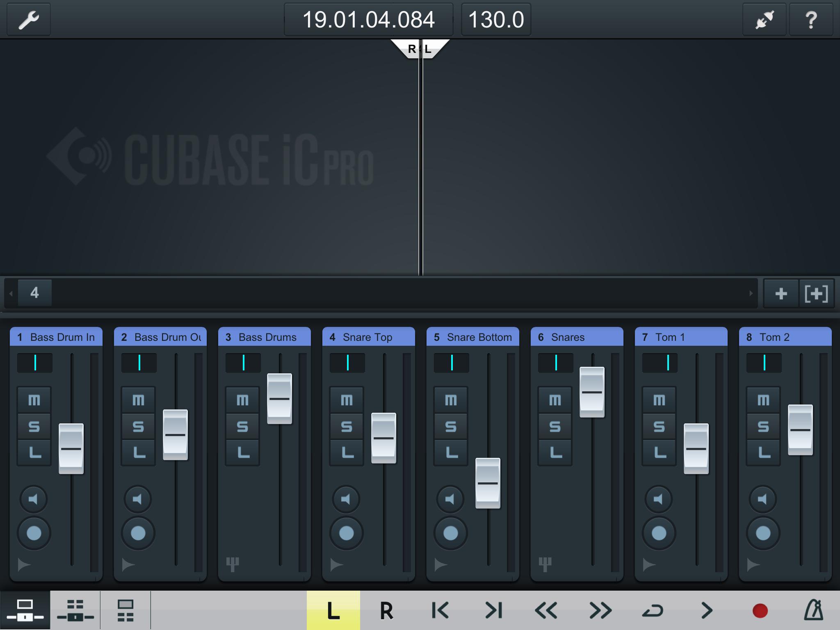Enable monitor on Bass Drum Out
840x630 pixels.
tap(138, 499)
